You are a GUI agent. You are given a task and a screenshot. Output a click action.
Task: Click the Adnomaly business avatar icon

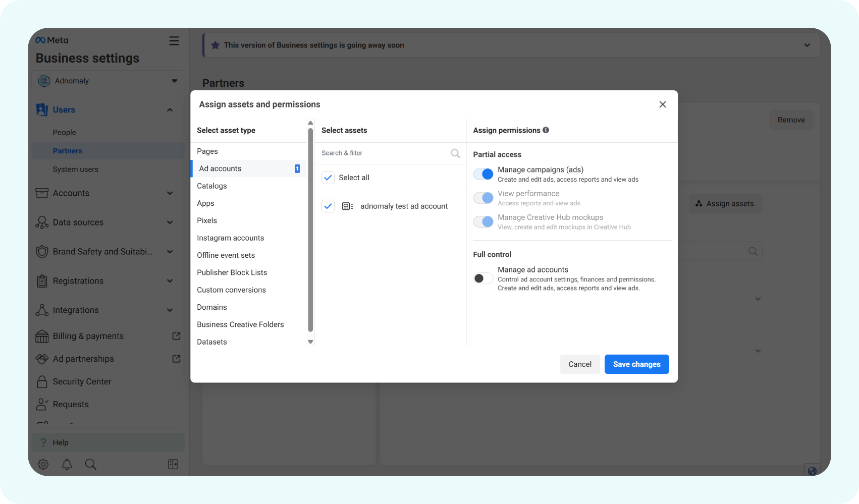coord(44,81)
